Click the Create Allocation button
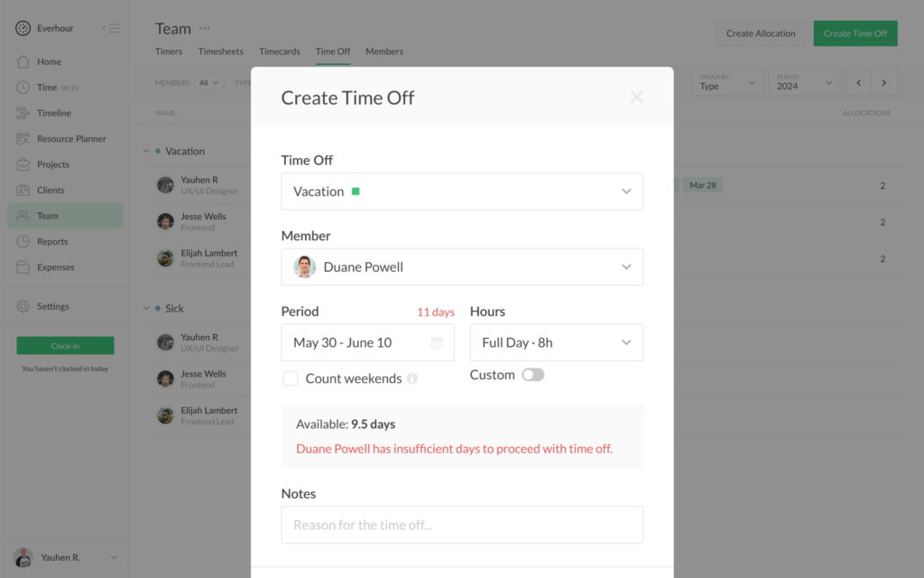This screenshot has width=924, height=578. (761, 33)
